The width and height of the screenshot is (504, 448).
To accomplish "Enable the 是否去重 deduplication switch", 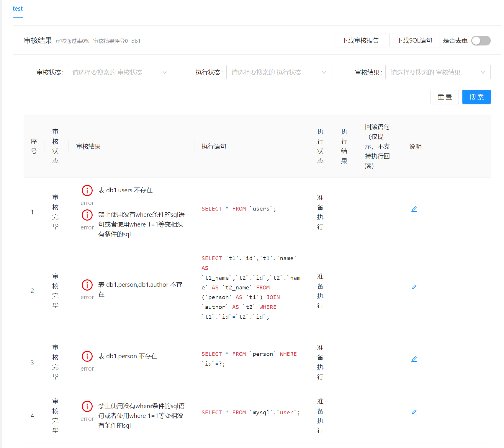I will [x=480, y=40].
